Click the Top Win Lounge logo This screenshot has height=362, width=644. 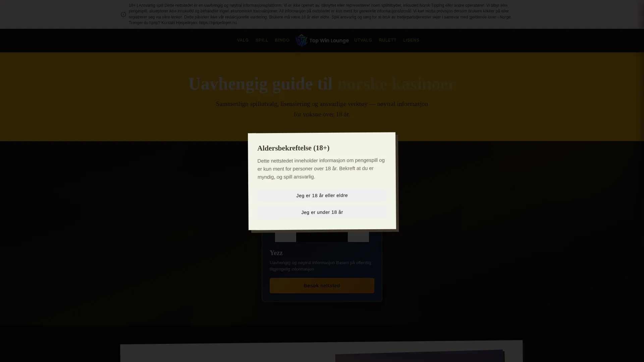322,41
